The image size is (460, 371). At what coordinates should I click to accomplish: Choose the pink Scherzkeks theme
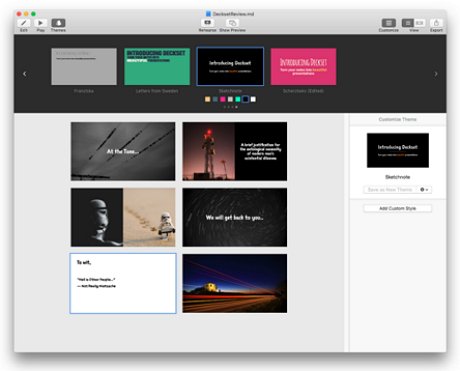point(303,66)
